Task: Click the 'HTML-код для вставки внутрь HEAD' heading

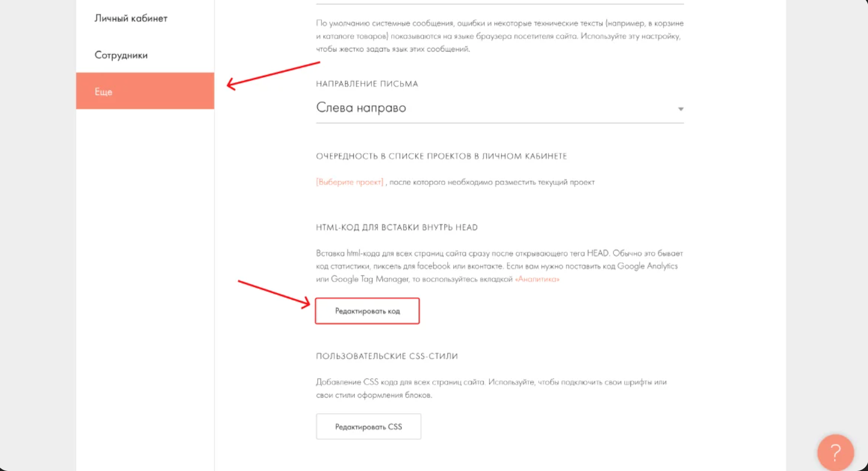Action: pyautogui.click(x=397, y=227)
